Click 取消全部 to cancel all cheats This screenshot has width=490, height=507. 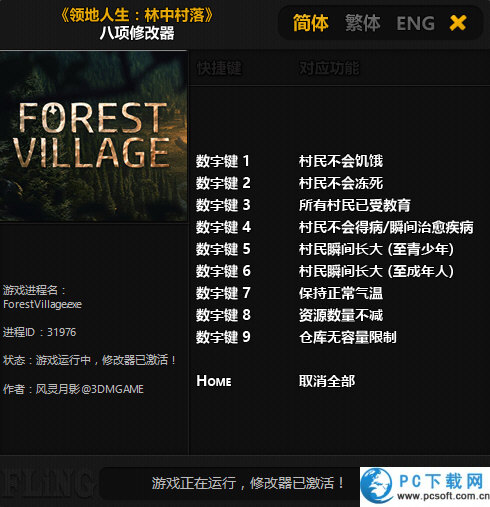(327, 381)
